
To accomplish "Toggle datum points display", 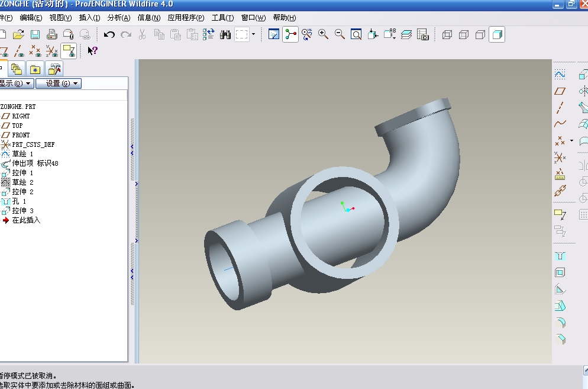I will (35, 51).
